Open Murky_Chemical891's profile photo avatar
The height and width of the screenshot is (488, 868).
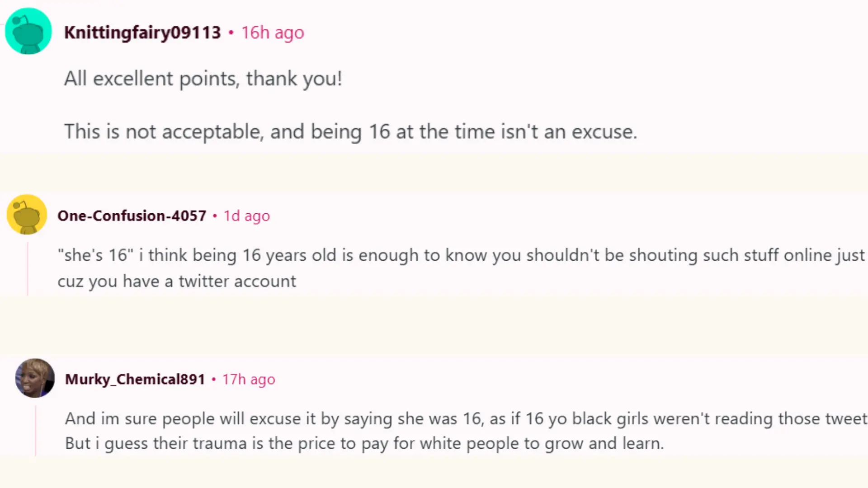35,378
